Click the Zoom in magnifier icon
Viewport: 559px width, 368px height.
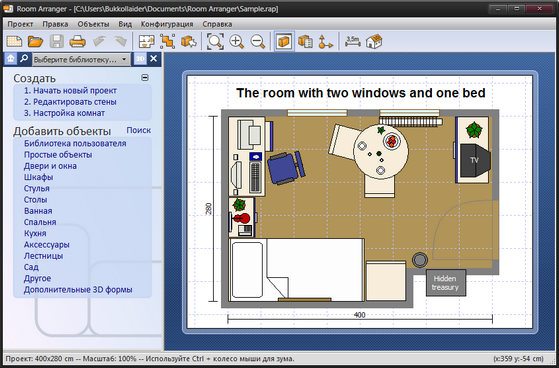point(237,41)
